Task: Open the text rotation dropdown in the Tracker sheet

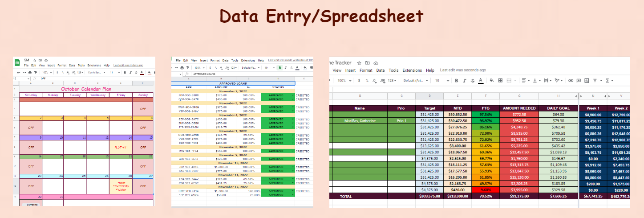Action: tap(559, 80)
